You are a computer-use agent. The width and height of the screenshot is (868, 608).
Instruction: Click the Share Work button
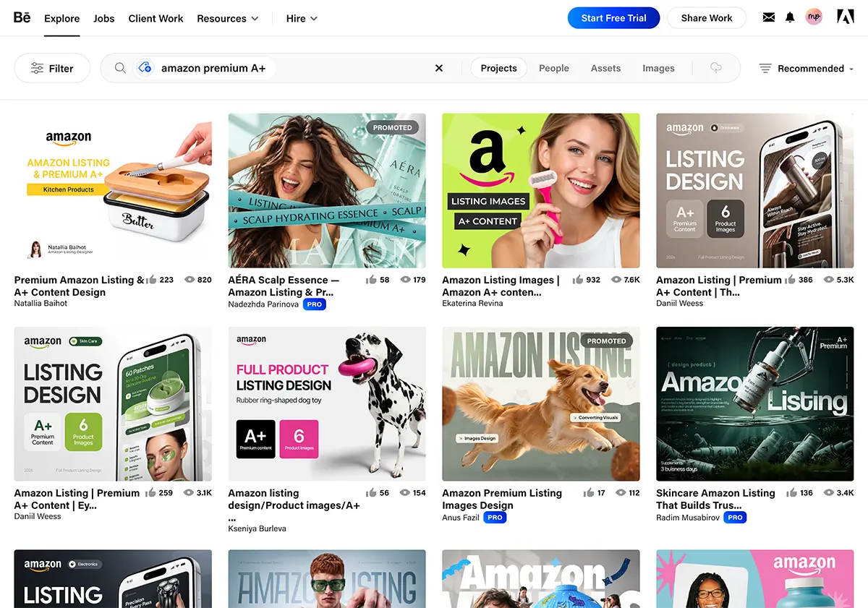click(707, 18)
